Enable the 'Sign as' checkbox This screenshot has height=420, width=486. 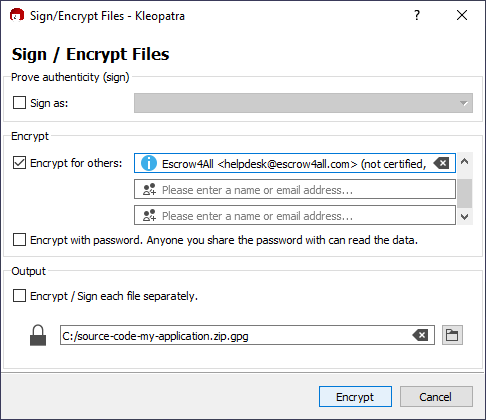pos(19,103)
